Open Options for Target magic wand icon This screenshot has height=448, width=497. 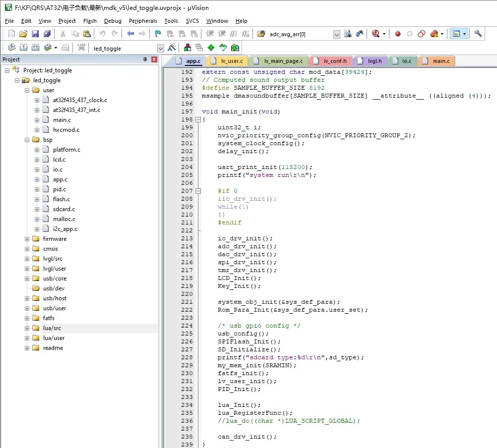(x=172, y=48)
